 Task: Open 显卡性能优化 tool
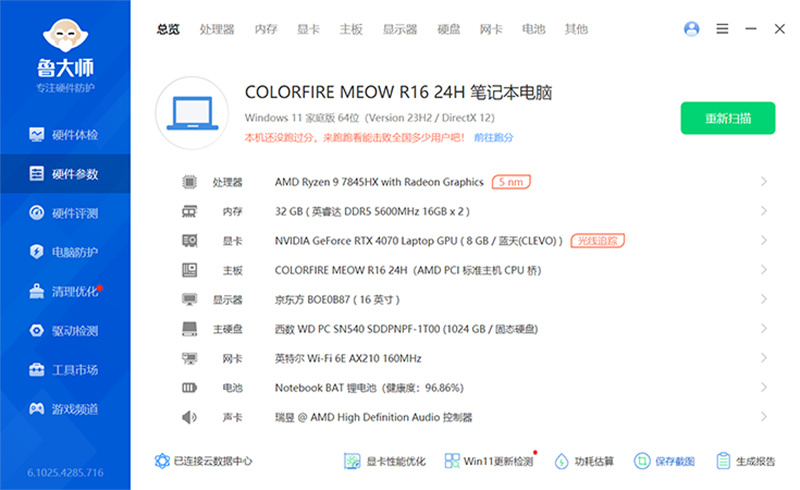(x=385, y=461)
